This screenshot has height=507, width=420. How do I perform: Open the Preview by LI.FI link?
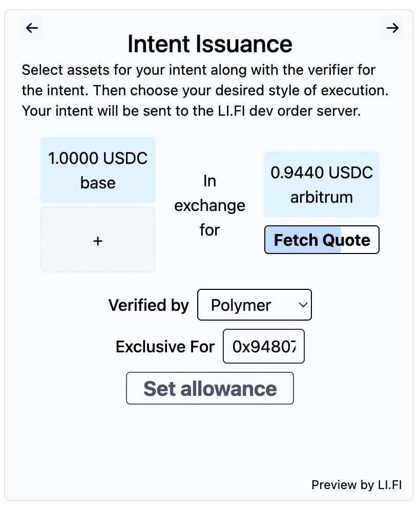point(356,485)
